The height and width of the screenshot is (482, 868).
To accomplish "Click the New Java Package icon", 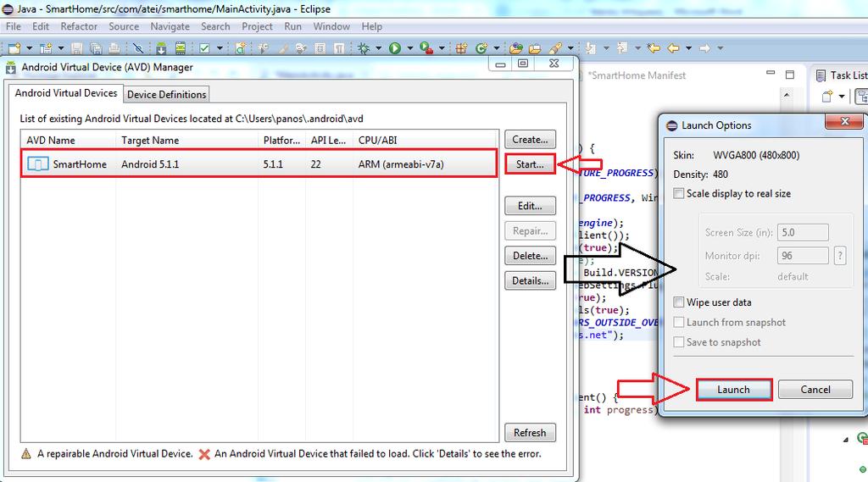I will pyautogui.click(x=462, y=48).
